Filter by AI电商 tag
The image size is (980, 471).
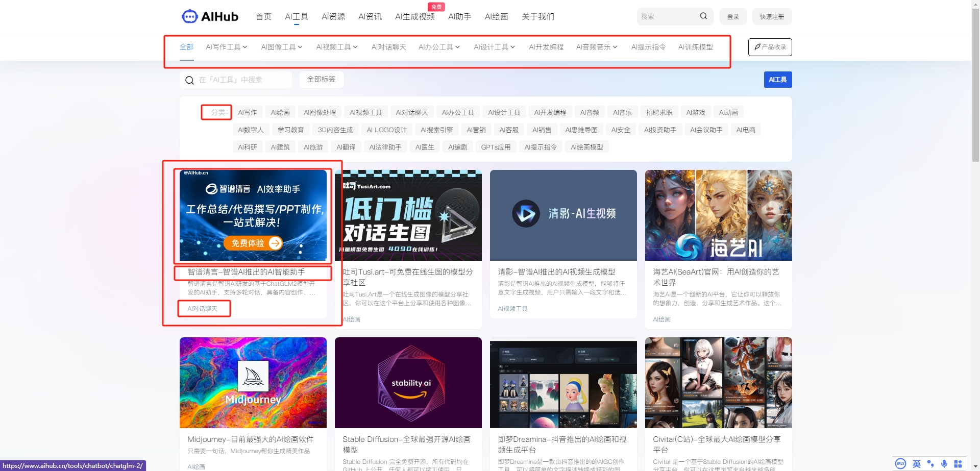(746, 130)
